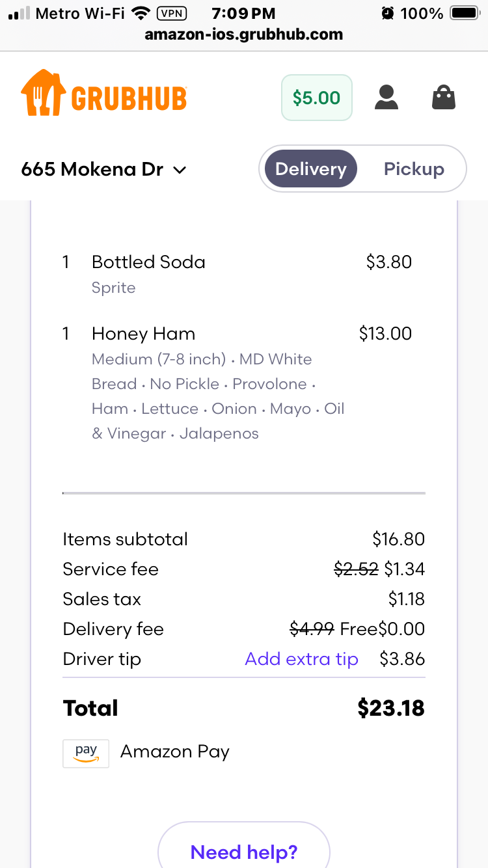Tap the Amazon Pay payment method label
This screenshot has width=488, height=868.
[x=174, y=752]
